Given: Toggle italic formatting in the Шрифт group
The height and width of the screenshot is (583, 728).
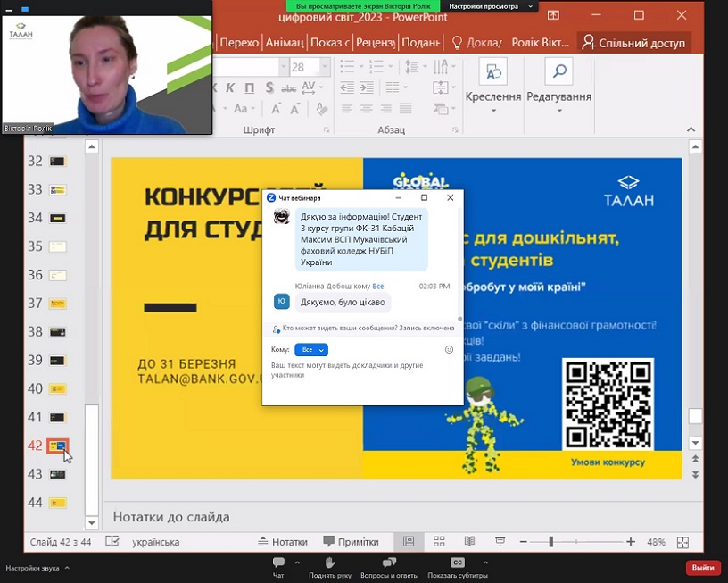Looking at the screenshot, I should coord(230,87).
